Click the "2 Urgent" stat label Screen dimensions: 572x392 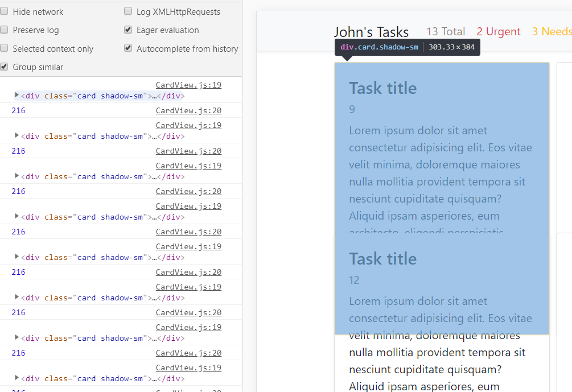[498, 31]
